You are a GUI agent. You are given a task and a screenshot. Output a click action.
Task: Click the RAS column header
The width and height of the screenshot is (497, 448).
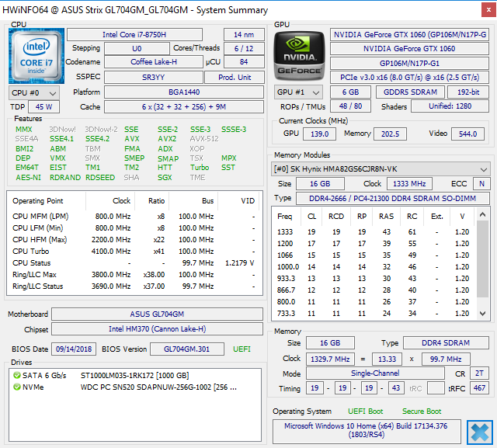[386, 217]
